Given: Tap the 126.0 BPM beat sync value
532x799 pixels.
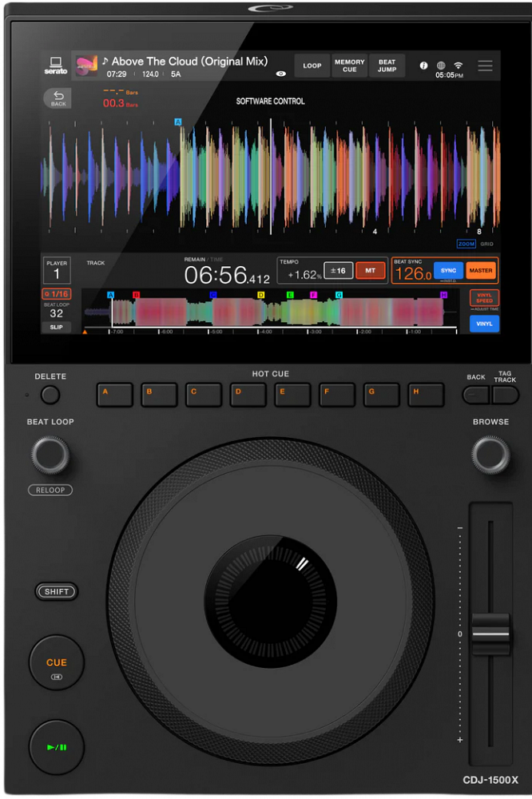Looking at the screenshot, I should click(413, 273).
